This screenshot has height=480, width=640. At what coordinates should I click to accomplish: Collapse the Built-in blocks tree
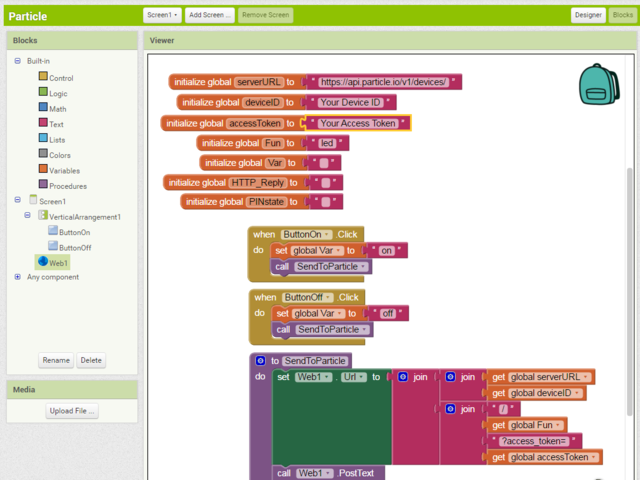coord(17,61)
